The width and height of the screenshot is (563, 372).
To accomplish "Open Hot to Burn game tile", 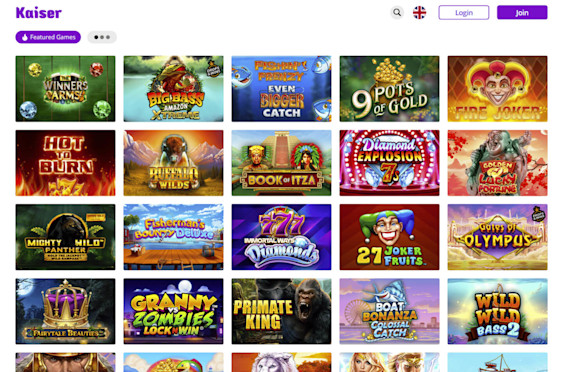I will click(x=65, y=163).
